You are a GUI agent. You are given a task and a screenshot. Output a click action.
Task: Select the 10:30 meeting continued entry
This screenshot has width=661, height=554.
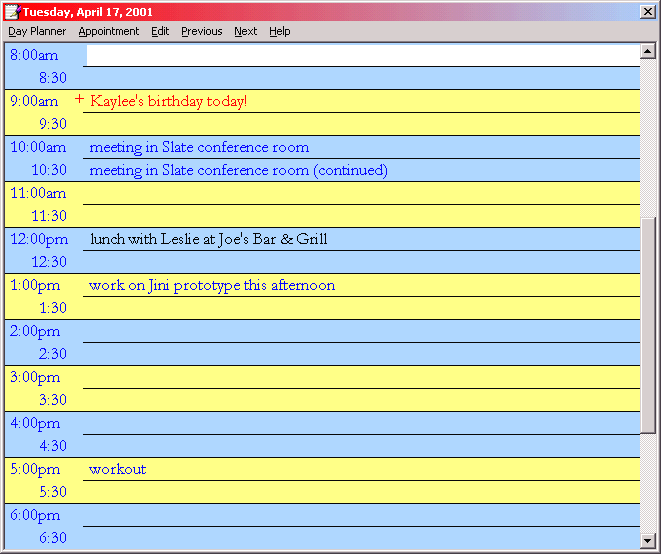[238, 170]
